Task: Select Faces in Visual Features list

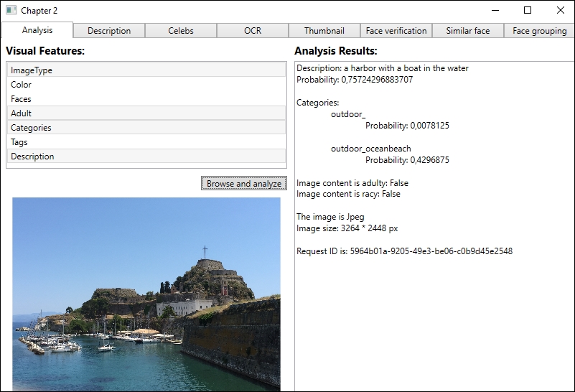Action: coord(146,98)
